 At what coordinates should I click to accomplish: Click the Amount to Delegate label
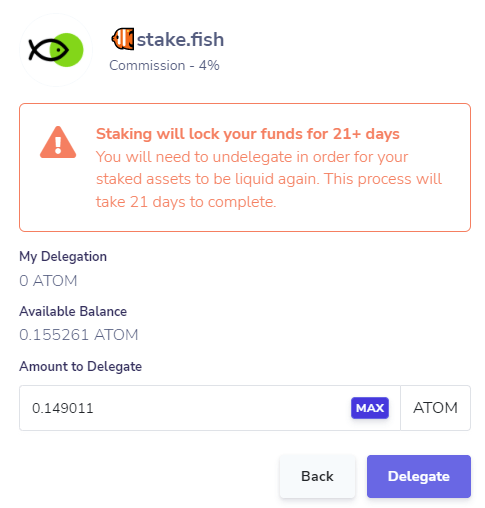point(80,366)
